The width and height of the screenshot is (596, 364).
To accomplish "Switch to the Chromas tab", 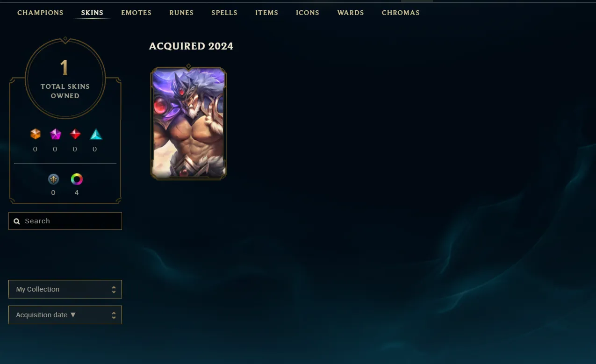I will 401,13.
